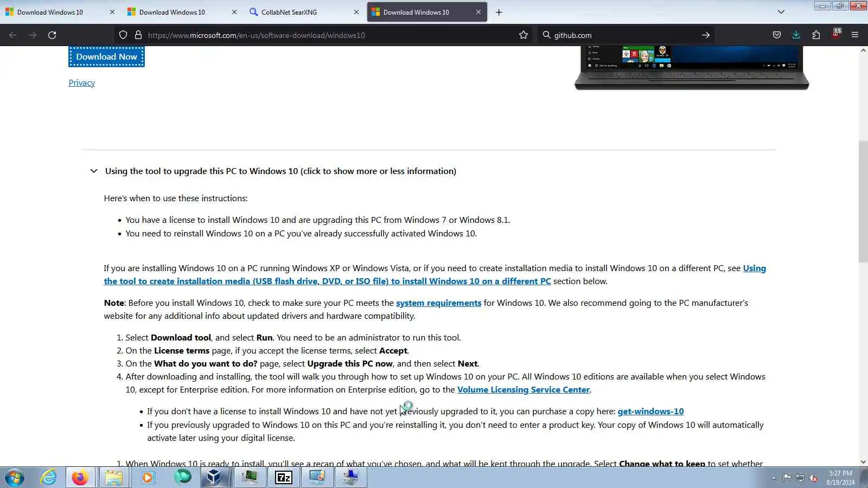Open the Extensions puzzle icon
868x488 pixels.
pos(816,35)
